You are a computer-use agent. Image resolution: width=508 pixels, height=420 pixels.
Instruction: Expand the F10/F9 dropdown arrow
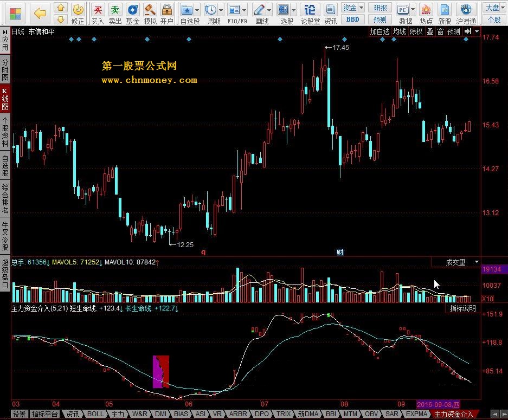click(245, 10)
